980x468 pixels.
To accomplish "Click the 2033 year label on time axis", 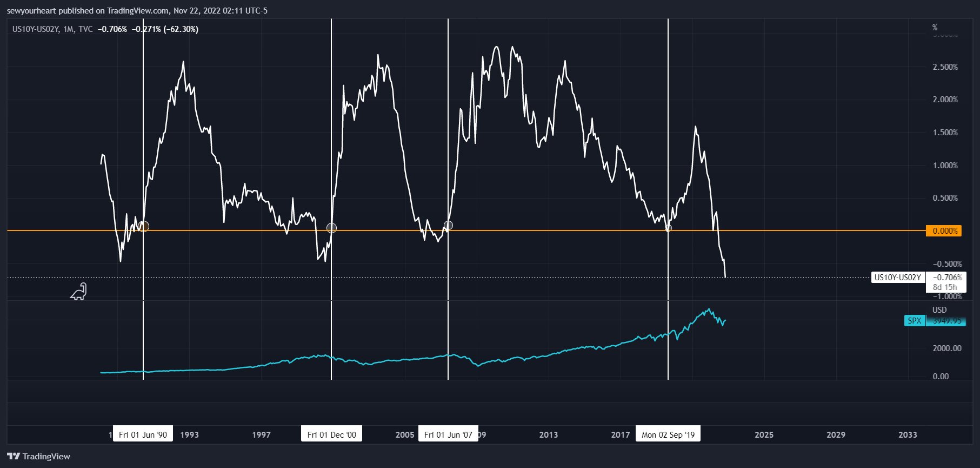I will (908, 434).
